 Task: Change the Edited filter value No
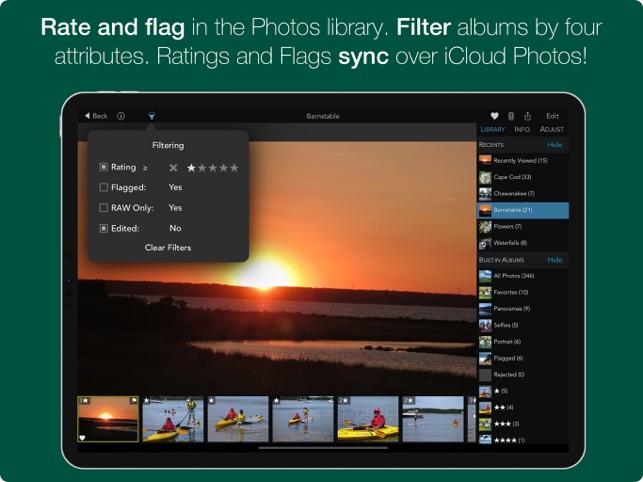tap(175, 228)
